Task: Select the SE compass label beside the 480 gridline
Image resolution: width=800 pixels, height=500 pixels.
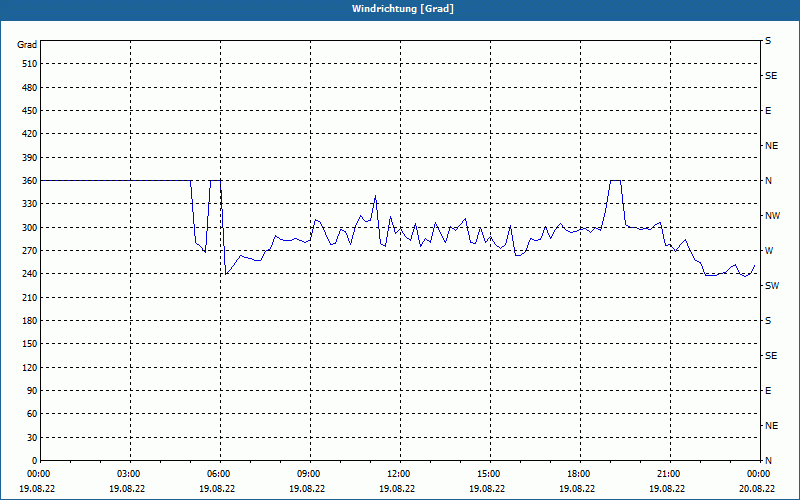Action: click(771, 76)
